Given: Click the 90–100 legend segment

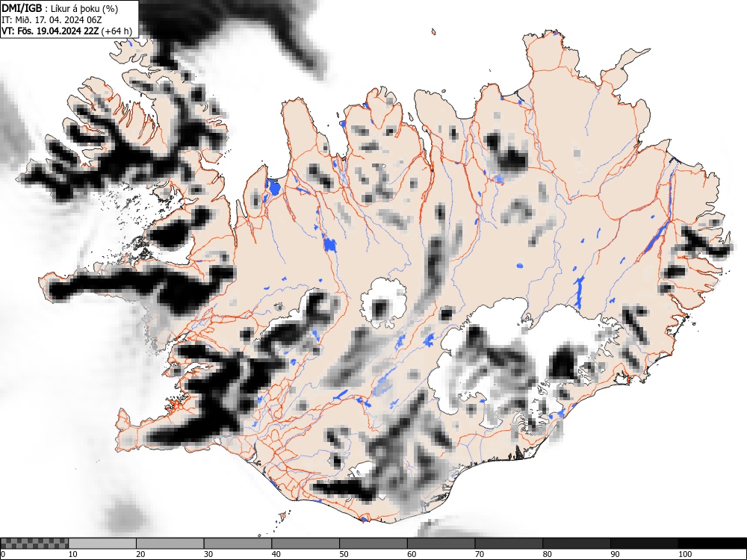Looking at the screenshot, I should point(644,544).
